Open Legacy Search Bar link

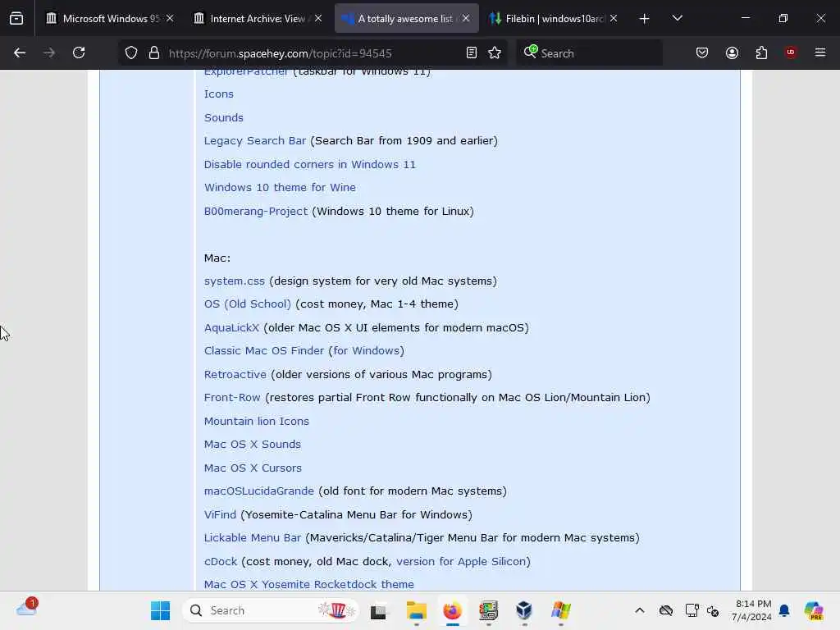click(255, 140)
